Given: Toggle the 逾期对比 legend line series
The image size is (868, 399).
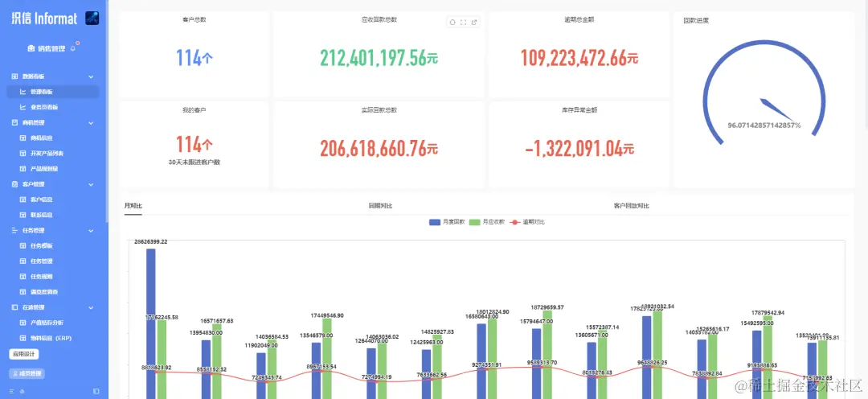Looking at the screenshot, I should point(527,222).
